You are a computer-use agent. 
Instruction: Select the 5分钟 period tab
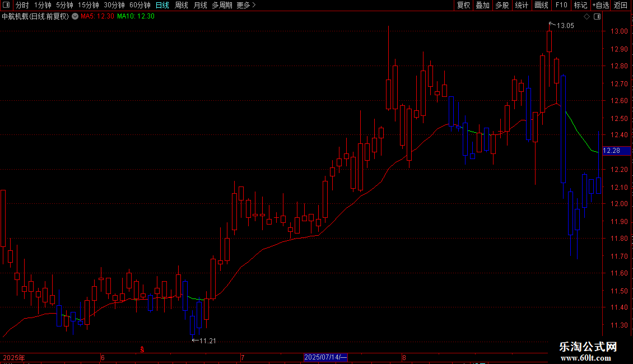[x=64, y=5]
